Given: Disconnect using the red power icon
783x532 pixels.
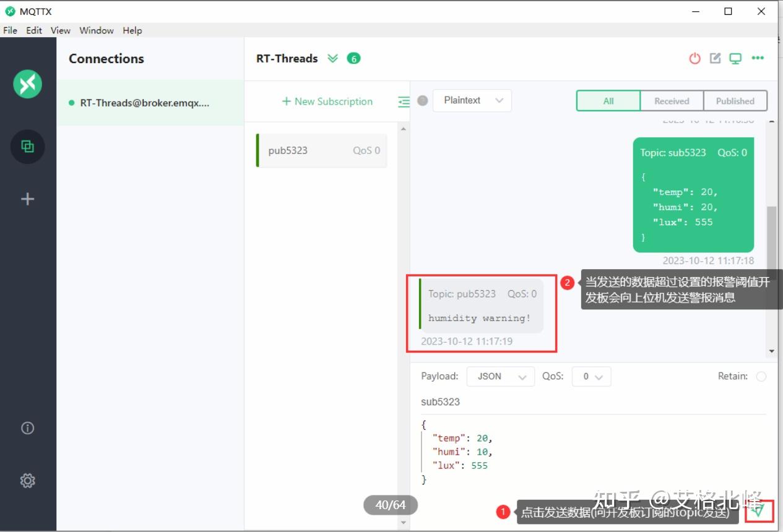Looking at the screenshot, I should click(x=695, y=58).
